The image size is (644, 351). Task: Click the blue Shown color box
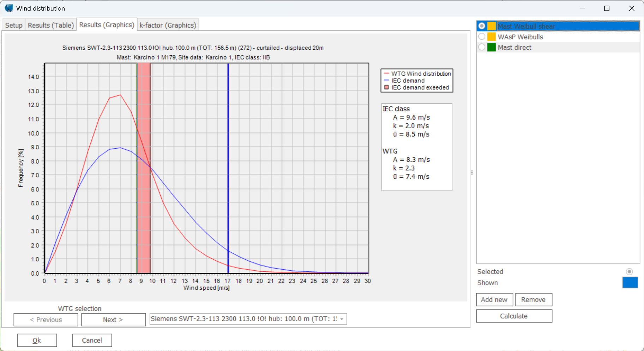pos(630,283)
